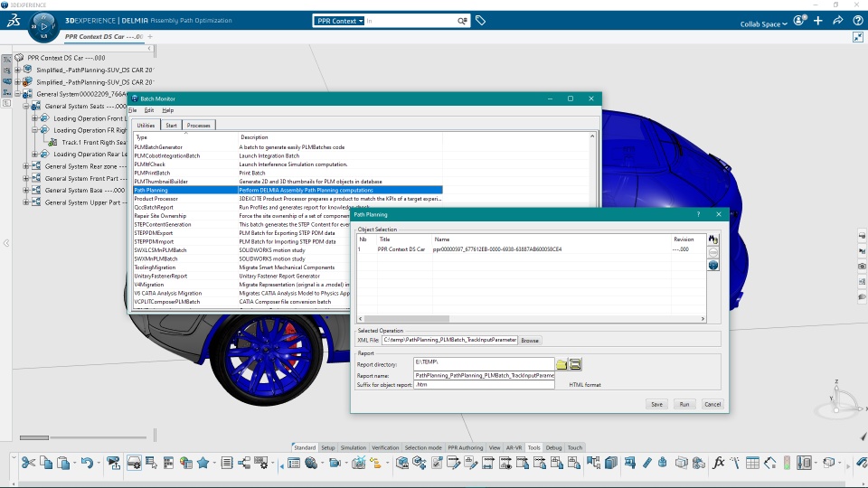The height and width of the screenshot is (488, 868).
Task: Click the search binoculars icon in Object Selection
Action: tap(713, 239)
